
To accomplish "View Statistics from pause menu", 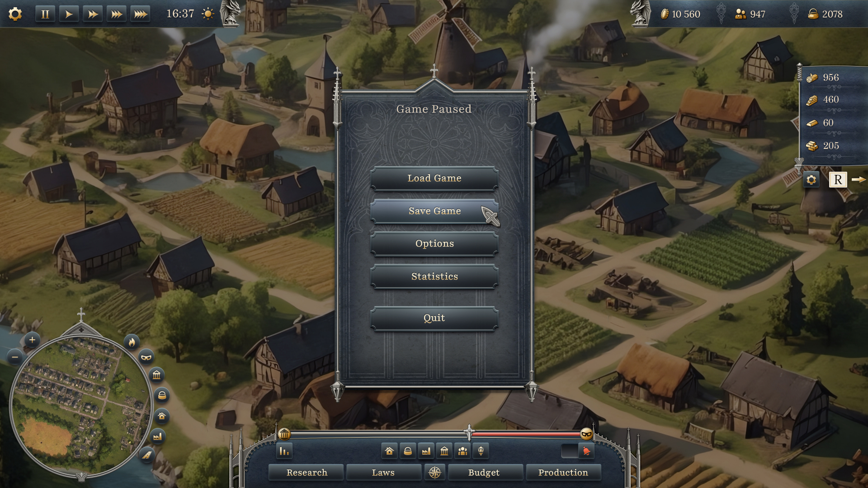I will 434,276.
